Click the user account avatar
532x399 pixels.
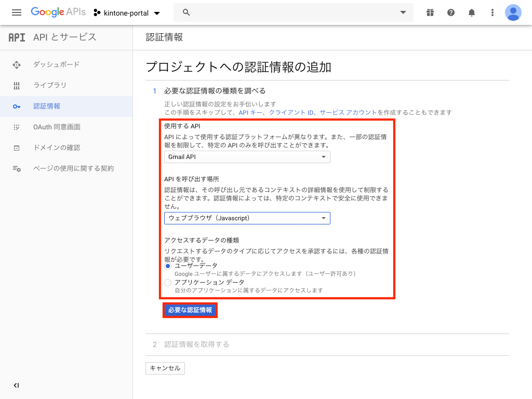click(x=513, y=12)
